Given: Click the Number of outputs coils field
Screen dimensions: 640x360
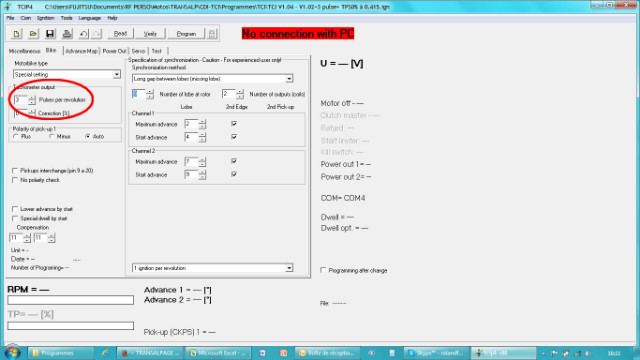Looking at the screenshot, I should (x=229, y=94).
